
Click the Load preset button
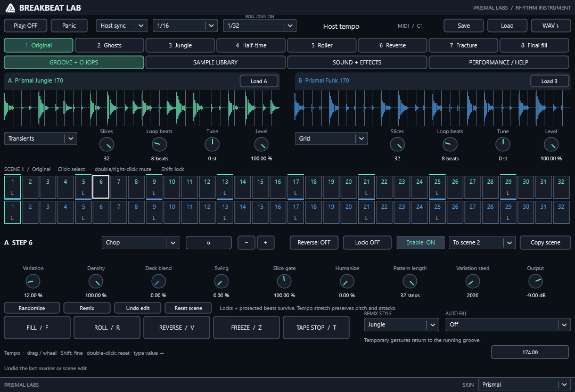507,26
